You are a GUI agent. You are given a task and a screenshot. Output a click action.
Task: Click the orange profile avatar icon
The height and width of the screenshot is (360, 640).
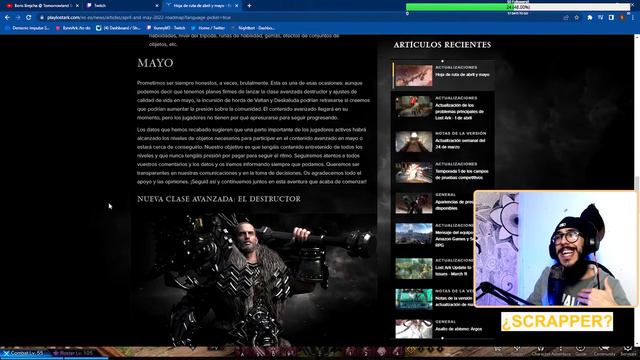(x=622, y=18)
